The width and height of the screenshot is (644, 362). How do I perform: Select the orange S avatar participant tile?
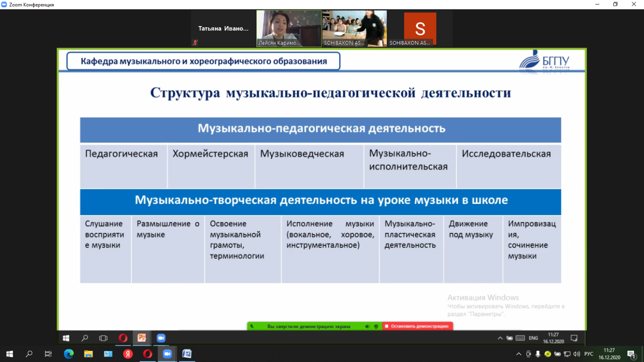(x=420, y=28)
